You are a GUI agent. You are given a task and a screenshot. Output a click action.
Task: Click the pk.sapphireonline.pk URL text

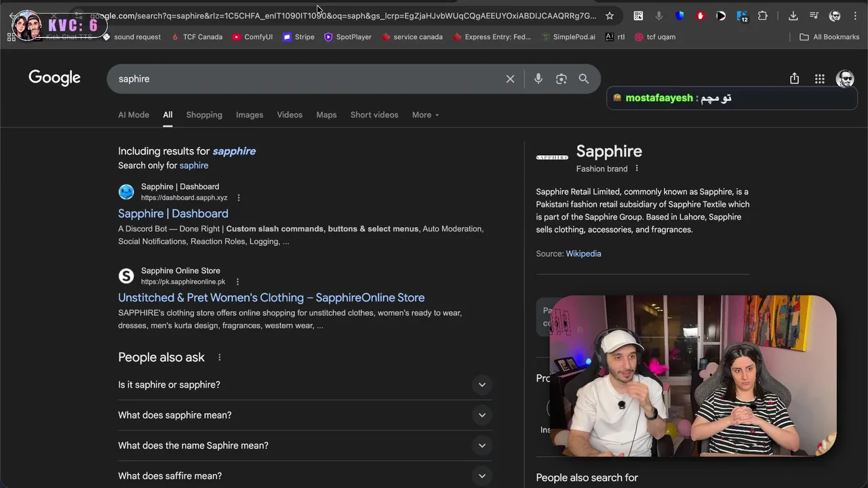tap(183, 282)
